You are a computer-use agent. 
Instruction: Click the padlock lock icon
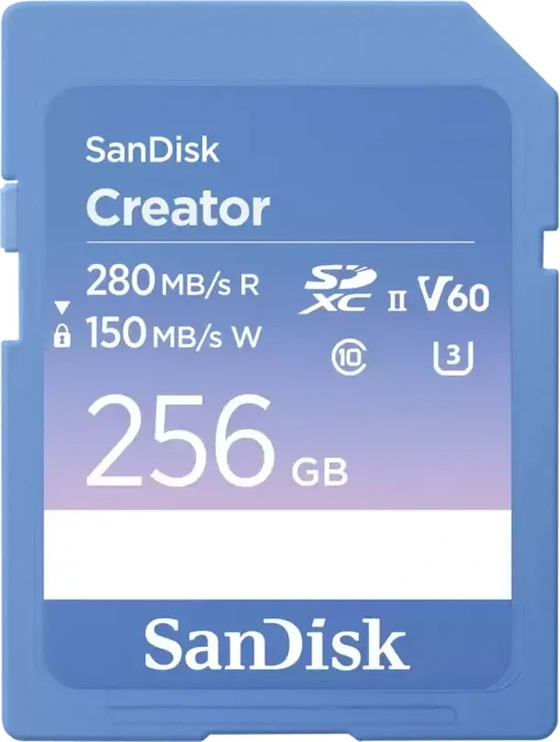pyautogui.click(x=62, y=336)
